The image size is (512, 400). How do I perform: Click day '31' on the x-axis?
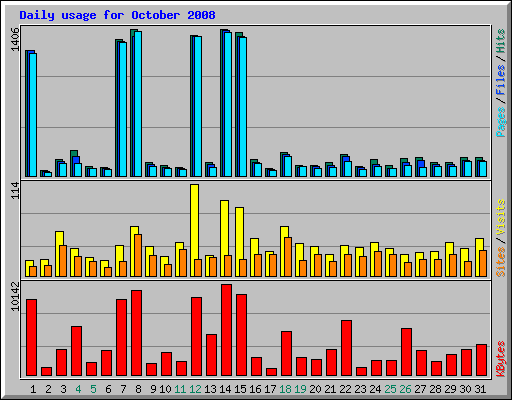[480, 389]
